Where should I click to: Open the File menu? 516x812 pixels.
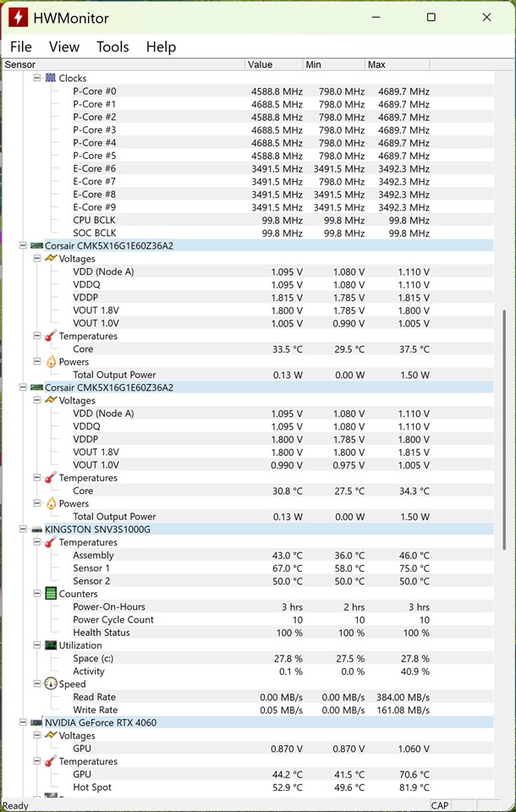21,47
